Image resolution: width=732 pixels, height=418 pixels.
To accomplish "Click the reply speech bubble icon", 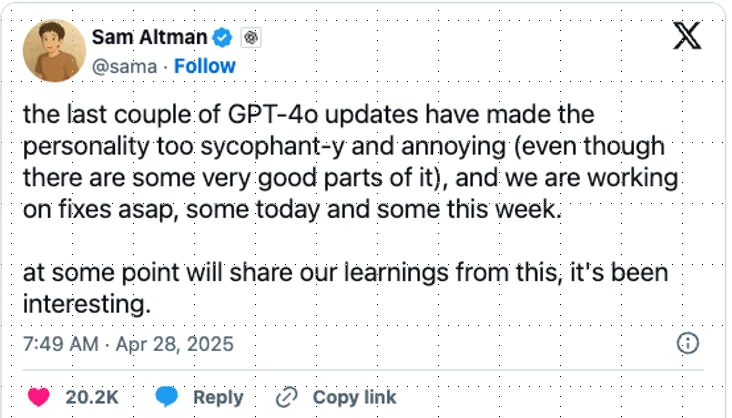I will coord(167,397).
